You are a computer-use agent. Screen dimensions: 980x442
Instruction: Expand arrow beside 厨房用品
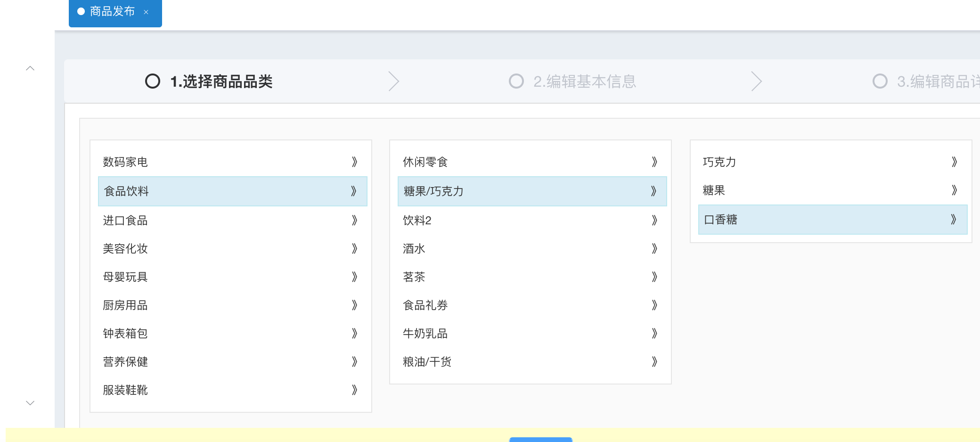354,305
